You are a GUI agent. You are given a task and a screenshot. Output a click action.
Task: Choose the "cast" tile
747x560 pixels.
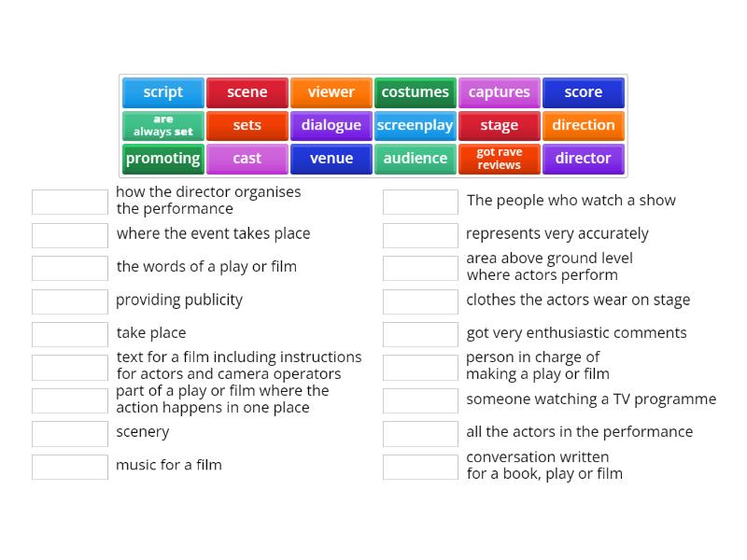tap(247, 159)
